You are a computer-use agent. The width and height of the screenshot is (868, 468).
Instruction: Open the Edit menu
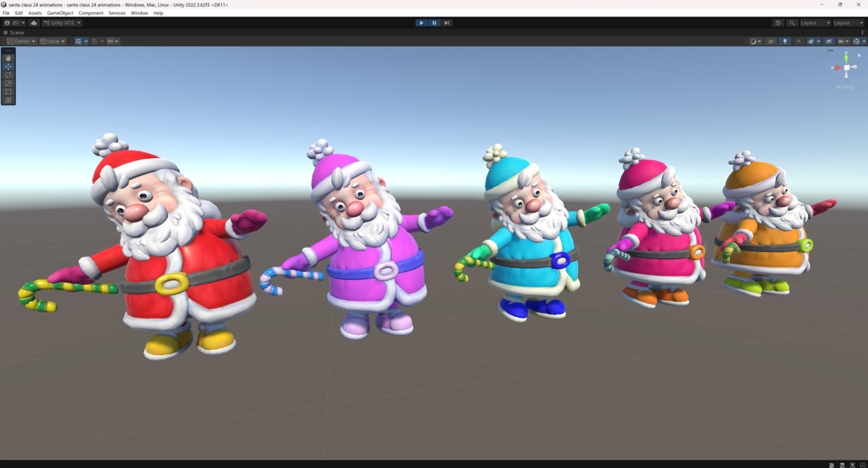coord(19,13)
